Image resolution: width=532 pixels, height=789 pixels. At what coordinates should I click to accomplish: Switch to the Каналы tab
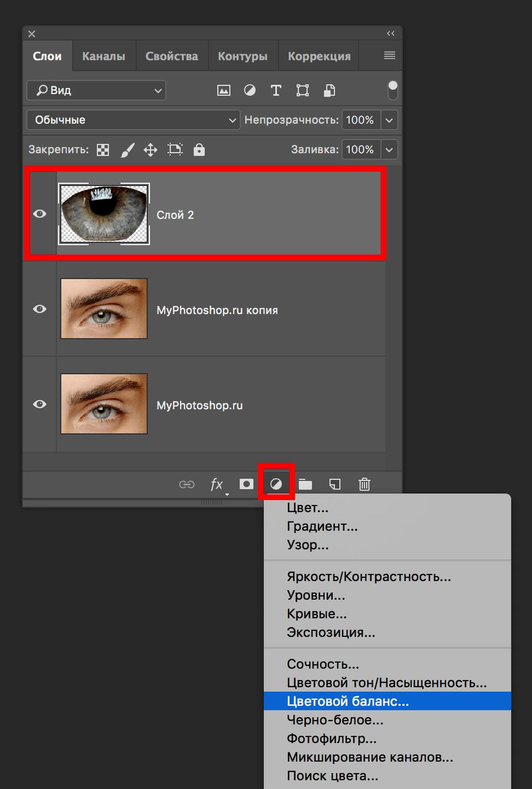coord(103,55)
